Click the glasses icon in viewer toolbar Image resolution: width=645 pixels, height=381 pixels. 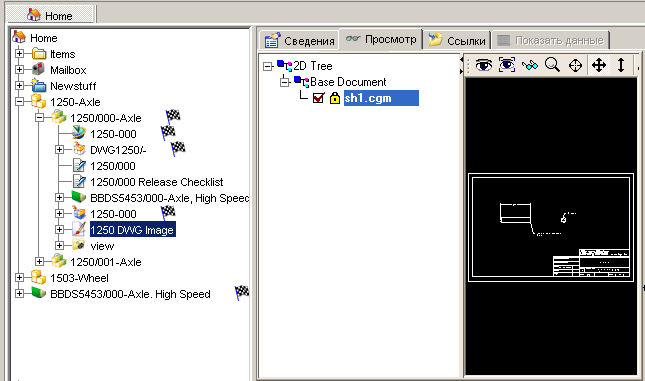(x=530, y=65)
